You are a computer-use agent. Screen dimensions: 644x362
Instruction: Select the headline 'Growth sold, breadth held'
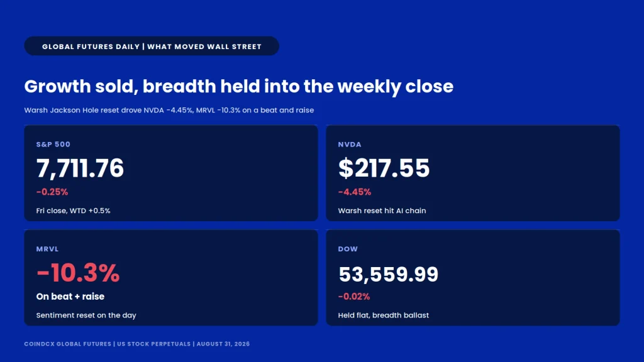click(238, 87)
